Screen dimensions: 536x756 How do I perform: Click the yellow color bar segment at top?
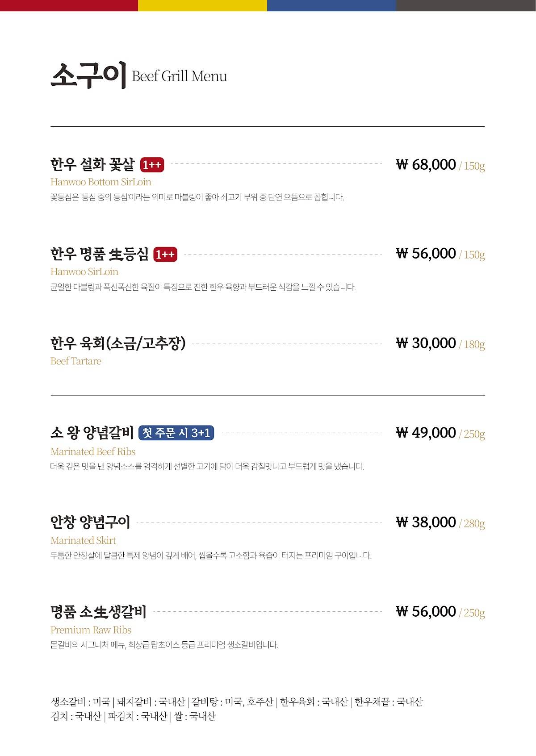202,5
